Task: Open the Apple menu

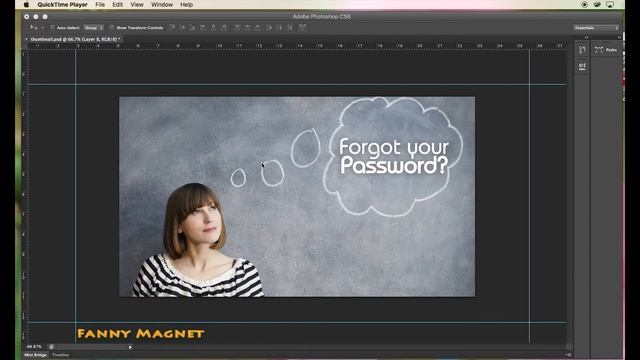Action: pyautogui.click(x=27, y=4)
